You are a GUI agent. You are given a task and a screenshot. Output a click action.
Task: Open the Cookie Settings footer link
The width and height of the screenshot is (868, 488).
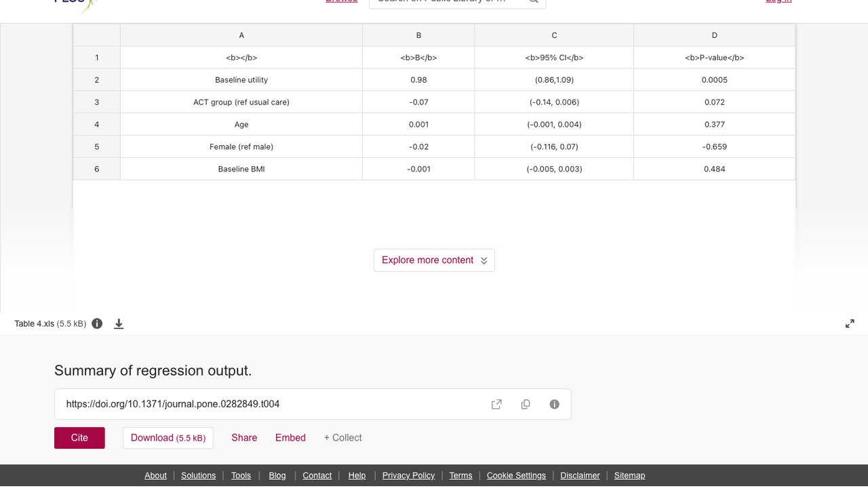pyautogui.click(x=516, y=476)
